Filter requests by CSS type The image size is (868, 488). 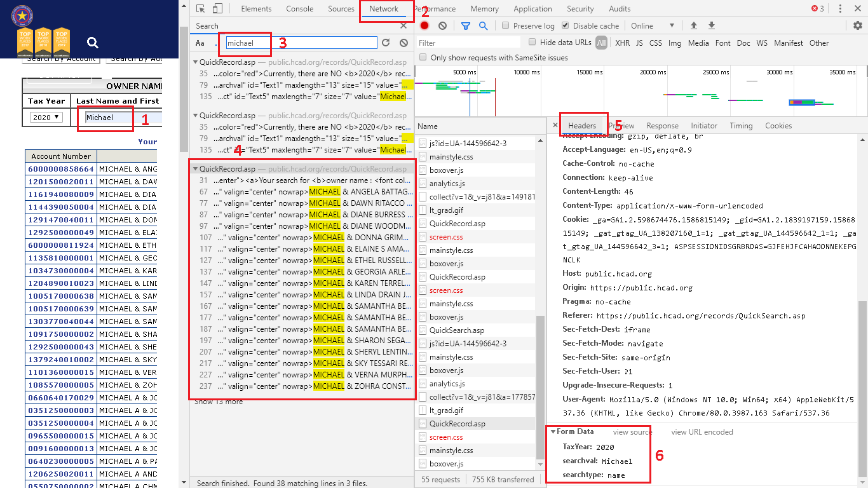coord(655,43)
